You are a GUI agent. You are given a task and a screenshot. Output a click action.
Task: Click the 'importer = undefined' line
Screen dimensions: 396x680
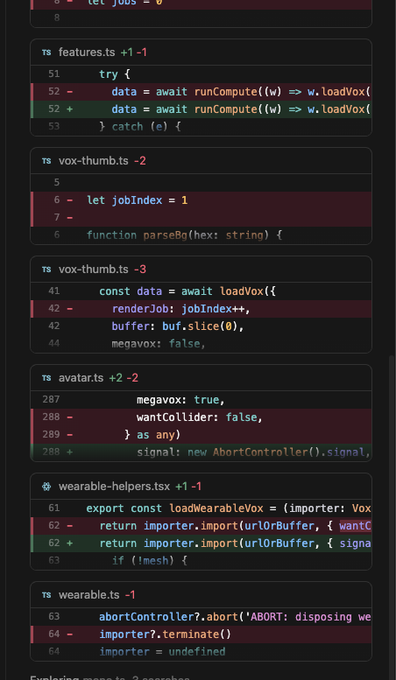[x=201, y=651]
